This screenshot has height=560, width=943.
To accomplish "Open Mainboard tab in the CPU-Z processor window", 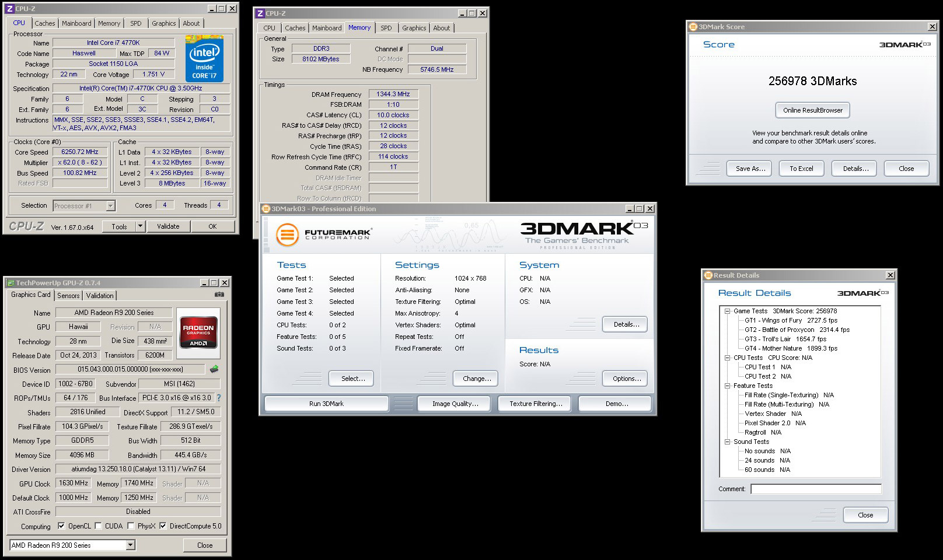I will click(x=76, y=23).
